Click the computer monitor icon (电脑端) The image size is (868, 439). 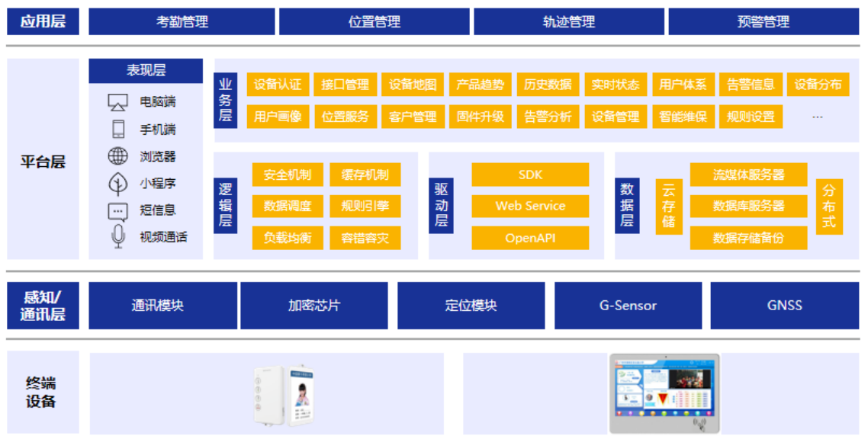click(117, 102)
